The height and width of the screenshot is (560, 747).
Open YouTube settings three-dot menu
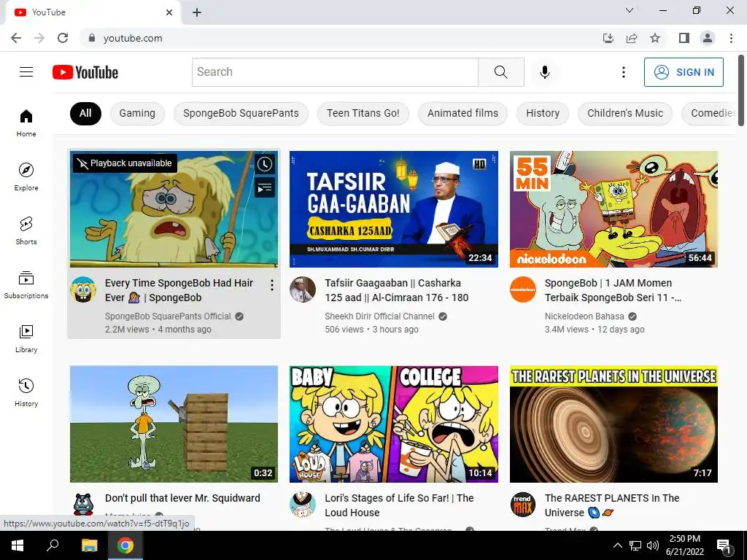[x=623, y=72]
